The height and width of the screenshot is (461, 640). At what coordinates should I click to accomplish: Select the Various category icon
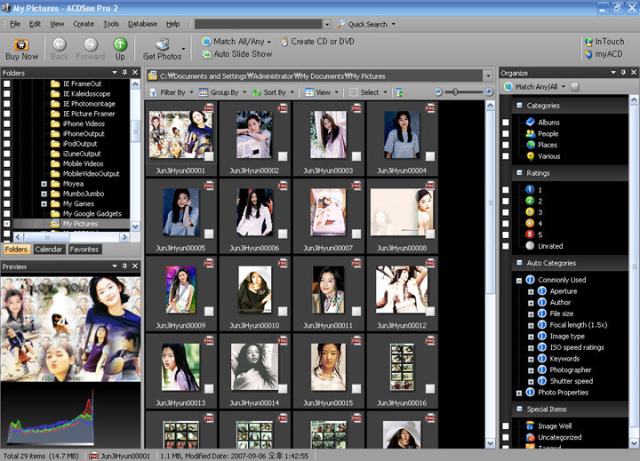coord(530,156)
